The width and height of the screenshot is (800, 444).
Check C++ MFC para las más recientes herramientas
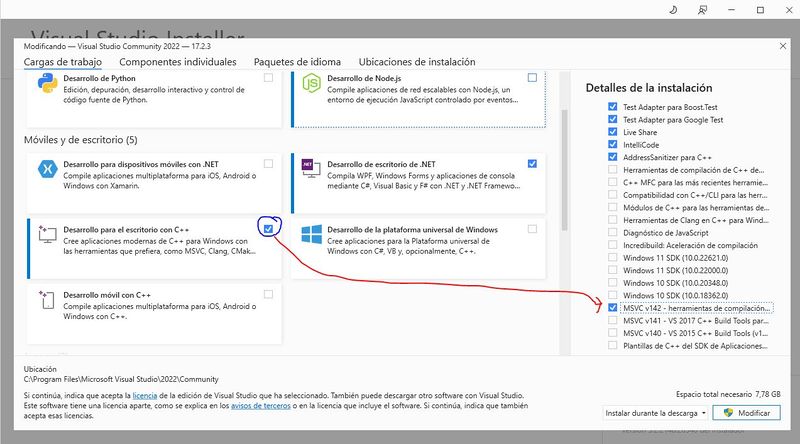[613, 182]
